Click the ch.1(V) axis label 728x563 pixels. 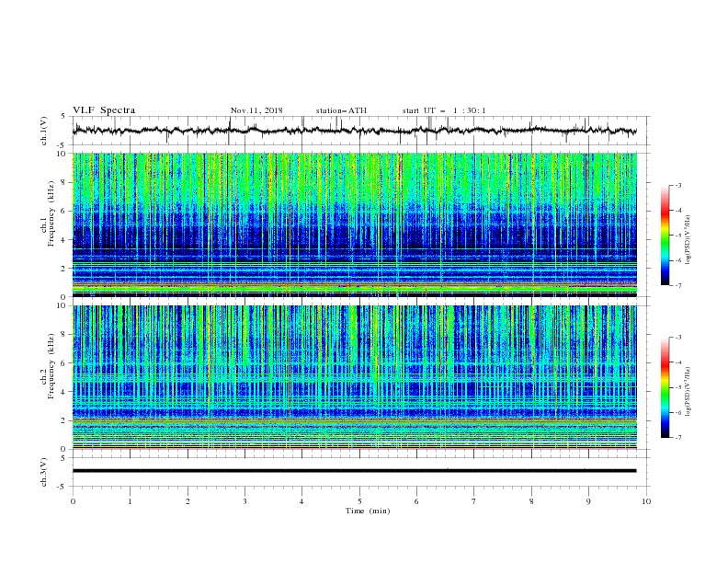click(44, 131)
